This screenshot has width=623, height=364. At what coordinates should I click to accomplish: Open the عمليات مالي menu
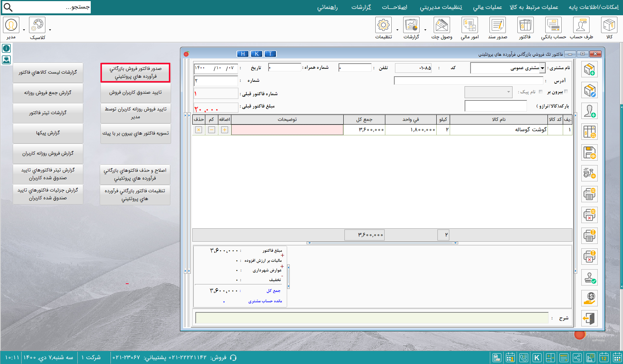(487, 7)
